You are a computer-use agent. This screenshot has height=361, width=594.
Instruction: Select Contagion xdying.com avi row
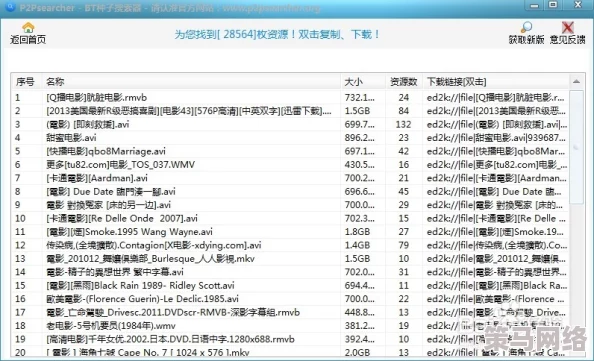pyautogui.click(x=290, y=245)
